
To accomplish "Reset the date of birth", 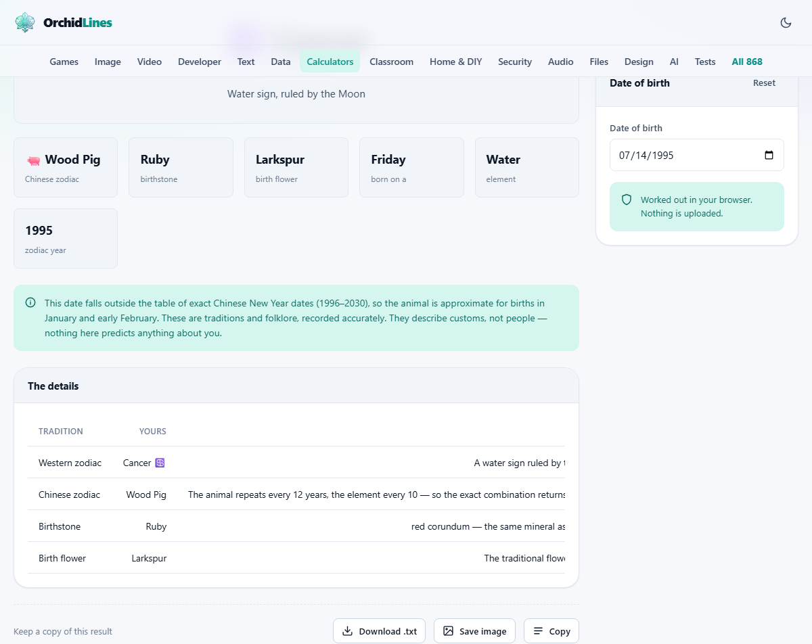I will click(x=765, y=83).
